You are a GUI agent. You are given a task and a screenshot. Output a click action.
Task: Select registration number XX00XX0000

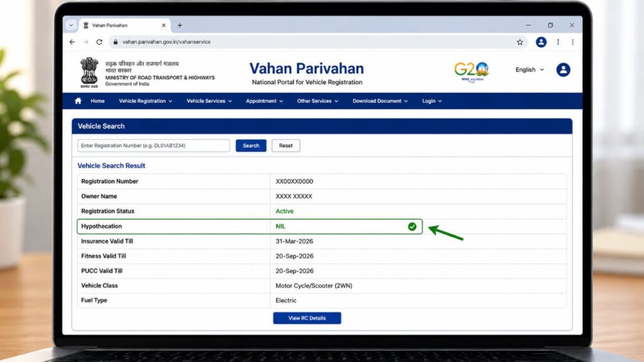click(x=294, y=182)
